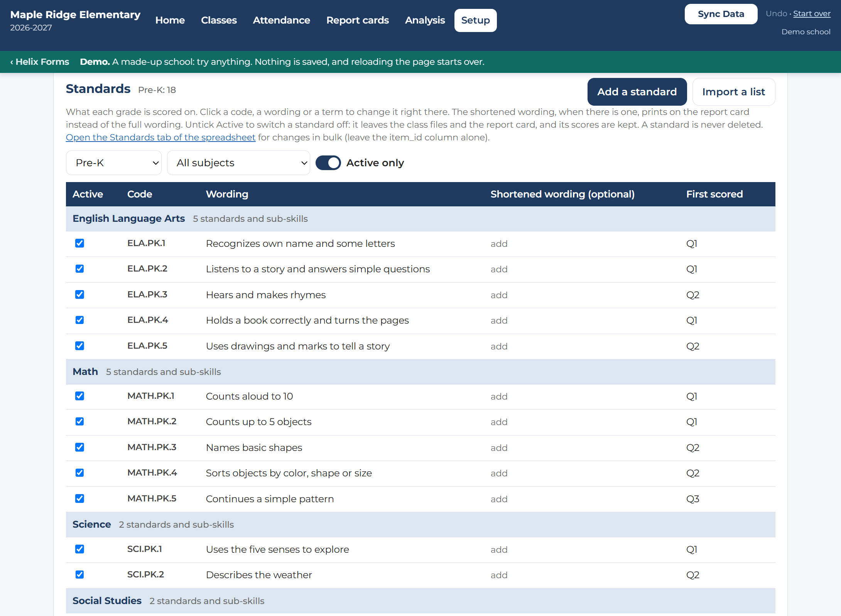
Task: Change the Q2 term for ELA.PK.3
Action: coord(693,295)
